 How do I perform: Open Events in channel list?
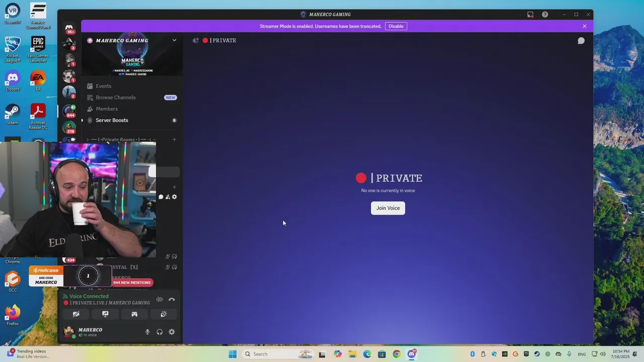coord(103,86)
